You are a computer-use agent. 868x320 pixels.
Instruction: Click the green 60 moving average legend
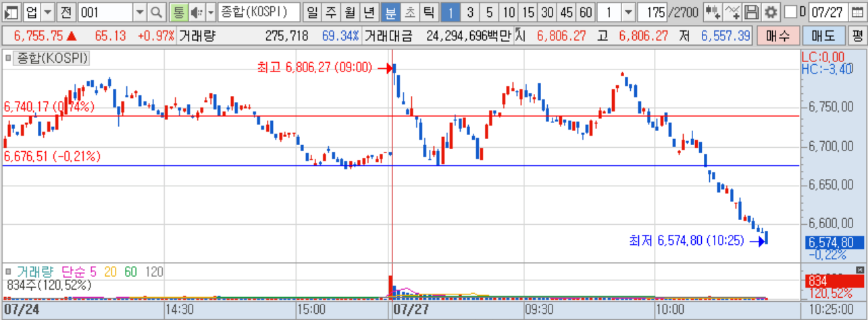pos(131,271)
